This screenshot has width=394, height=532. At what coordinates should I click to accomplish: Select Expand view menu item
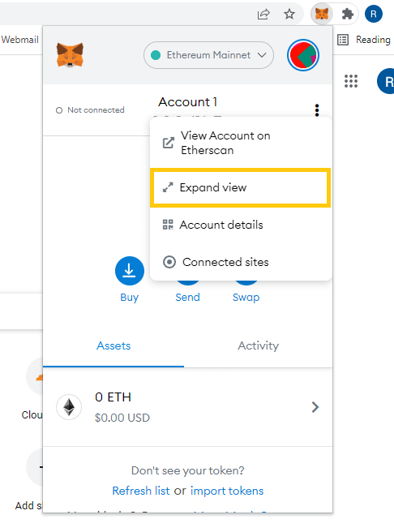tap(241, 187)
